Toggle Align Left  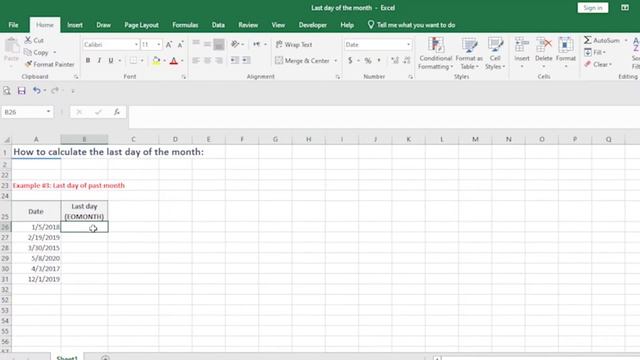196,60
